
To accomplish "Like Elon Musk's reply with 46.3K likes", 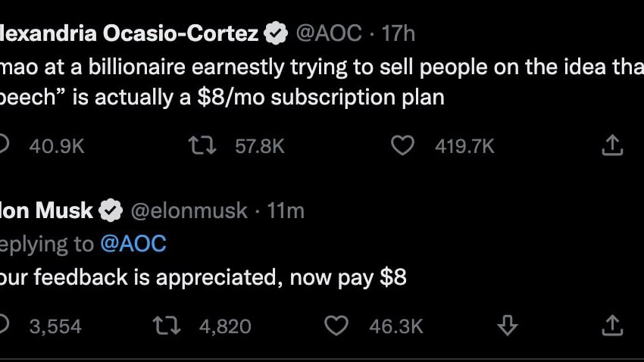I will [x=336, y=326].
